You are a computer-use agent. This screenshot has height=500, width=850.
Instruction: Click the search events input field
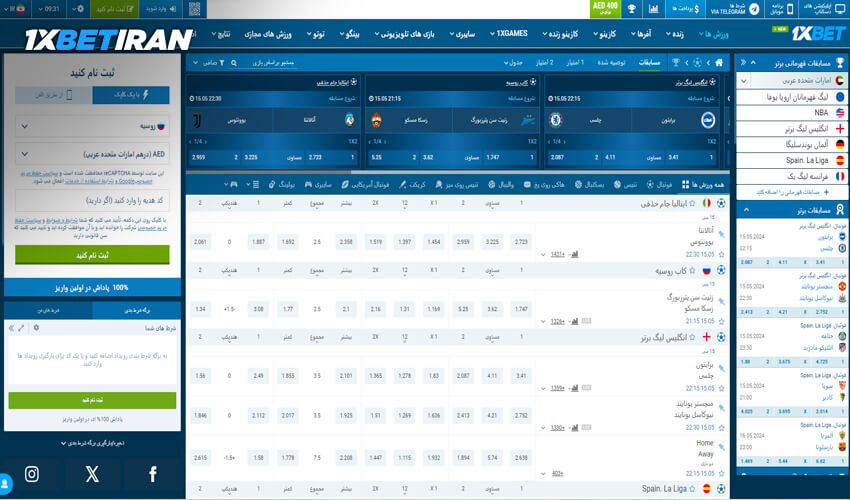(x=271, y=63)
